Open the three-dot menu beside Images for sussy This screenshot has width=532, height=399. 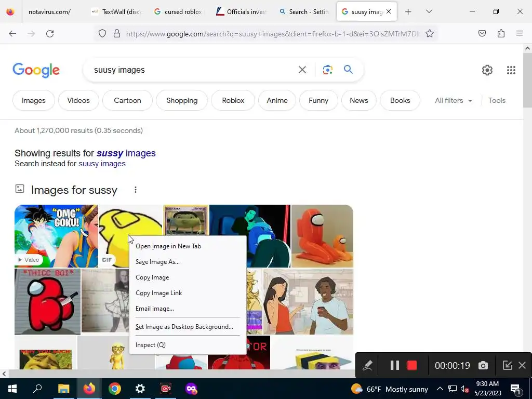tap(136, 190)
